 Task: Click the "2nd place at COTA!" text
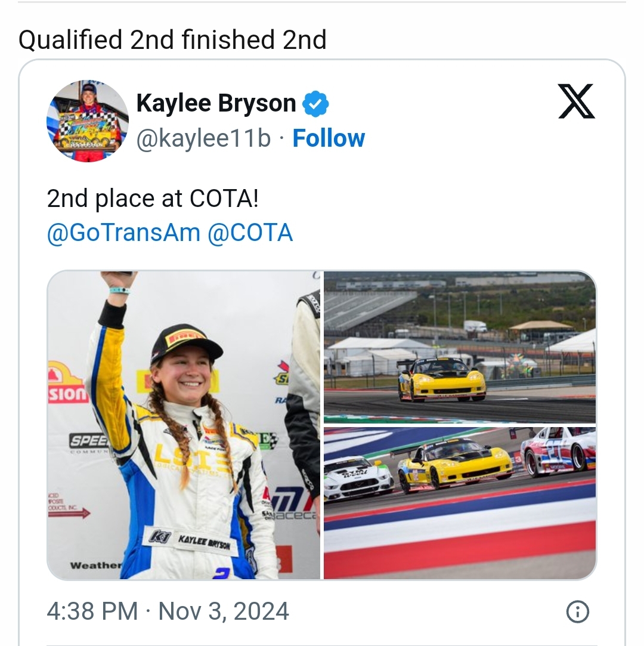153,199
